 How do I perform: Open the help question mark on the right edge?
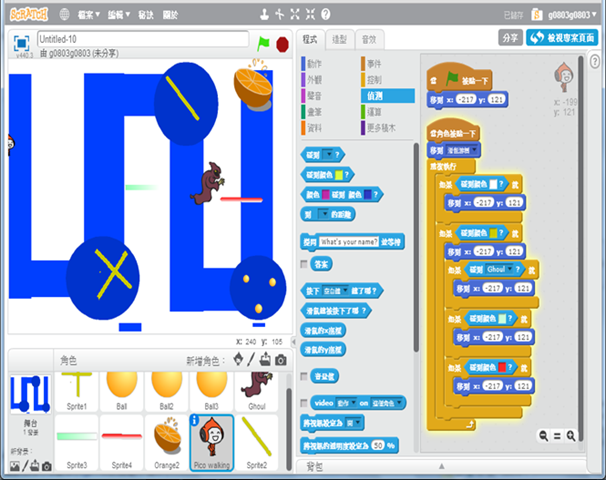click(x=595, y=61)
